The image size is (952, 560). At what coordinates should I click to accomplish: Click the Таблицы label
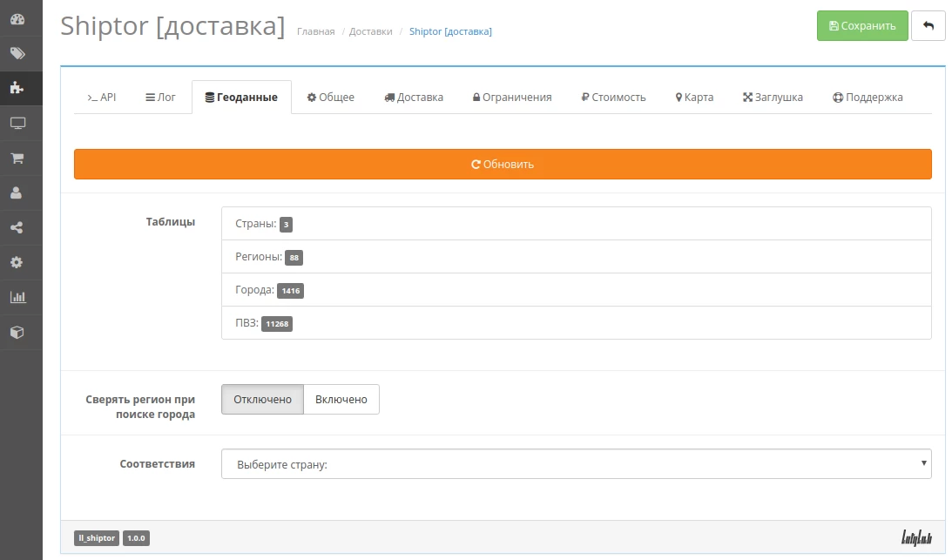(171, 222)
